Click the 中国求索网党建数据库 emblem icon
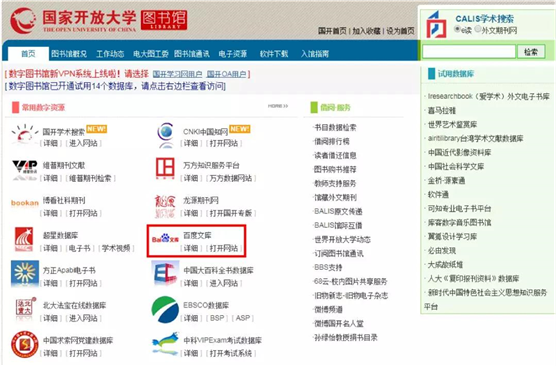This screenshot has height=366, width=556. 24,344
